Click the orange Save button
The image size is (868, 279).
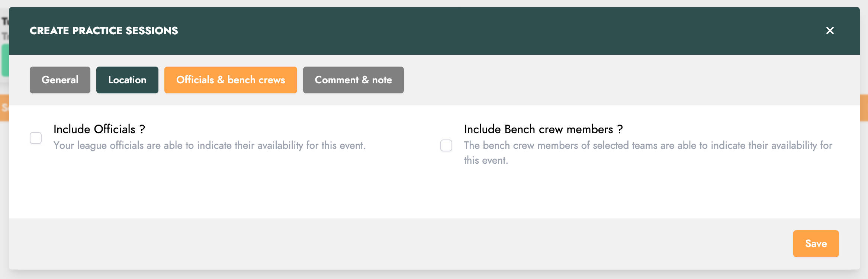[x=816, y=244]
